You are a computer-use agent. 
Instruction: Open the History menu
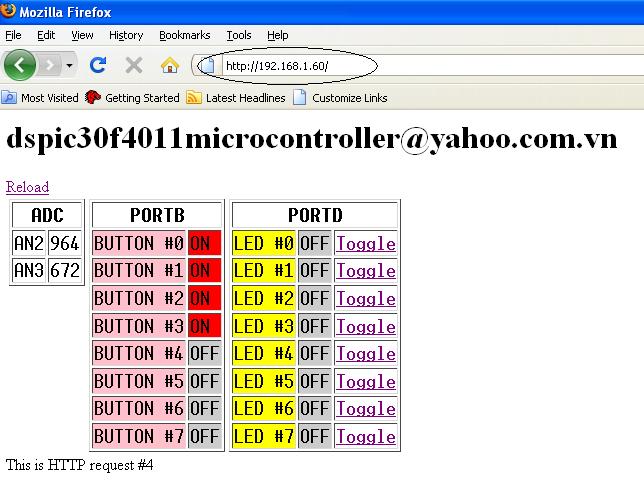click(x=126, y=35)
